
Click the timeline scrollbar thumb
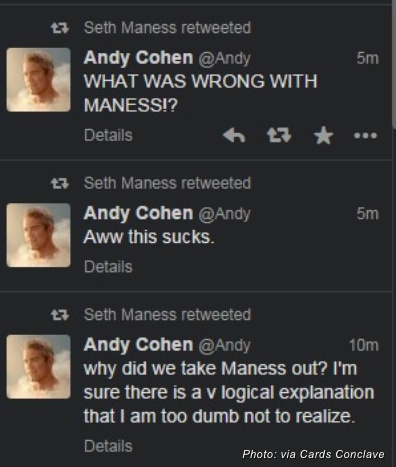[x=394, y=63]
